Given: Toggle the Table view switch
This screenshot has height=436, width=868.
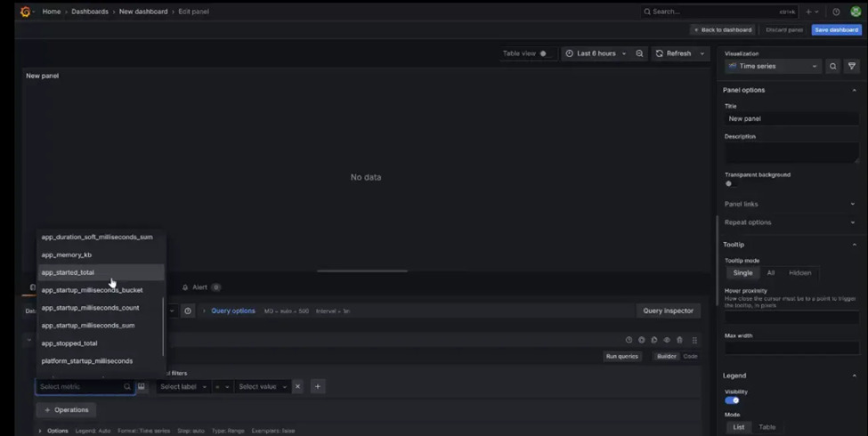Looking at the screenshot, I should click(x=544, y=53).
